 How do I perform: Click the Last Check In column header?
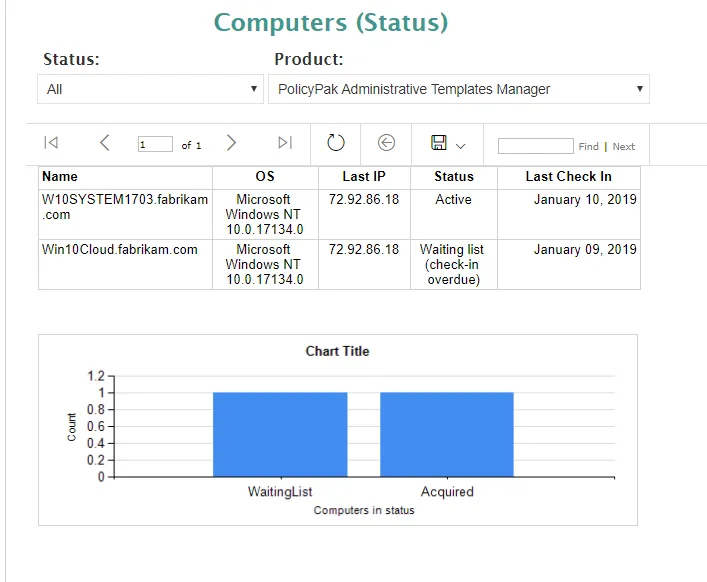pyautogui.click(x=568, y=177)
